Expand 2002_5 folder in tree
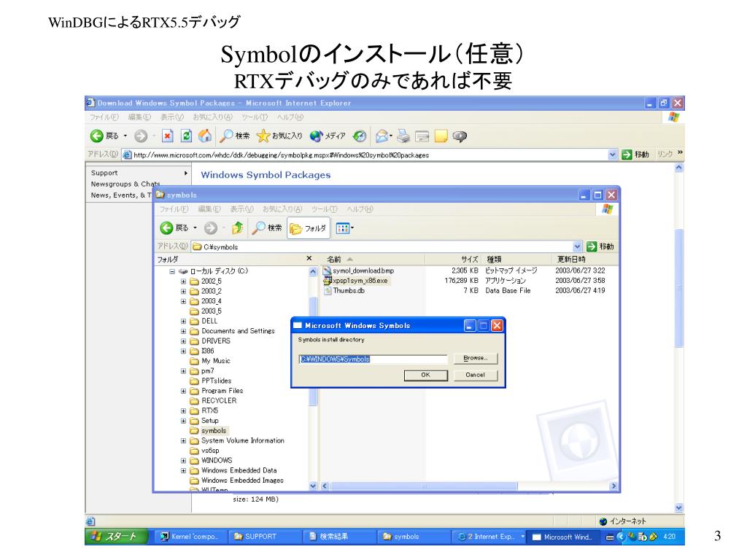747x560 pixels. pyautogui.click(x=183, y=281)
